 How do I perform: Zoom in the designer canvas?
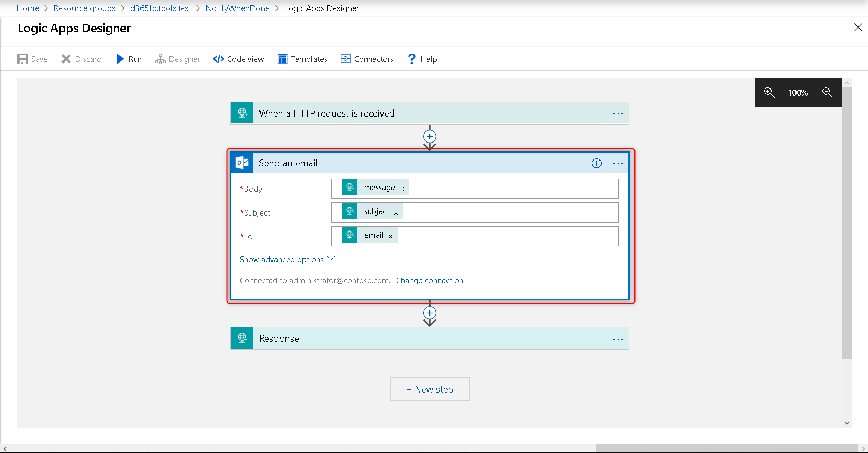tap(769, 93)
